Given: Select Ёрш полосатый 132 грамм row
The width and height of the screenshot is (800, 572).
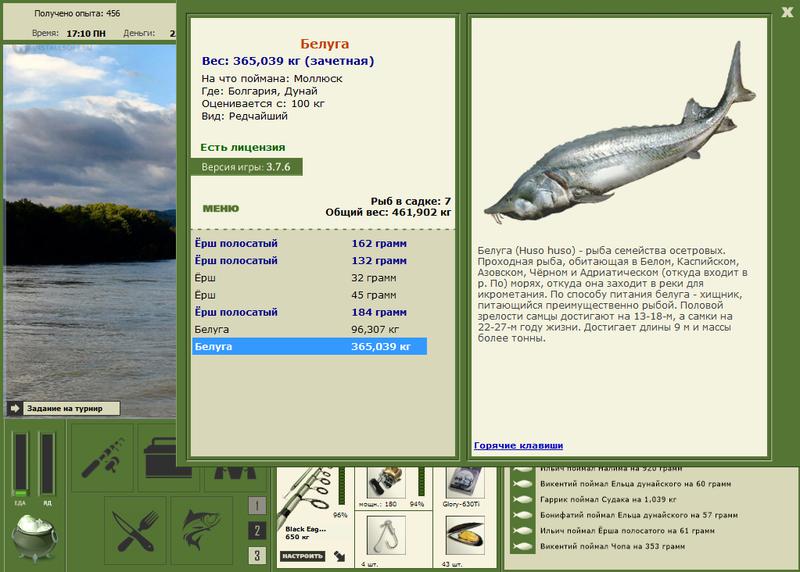Looking at the screenshot, I should coord(309,261).
